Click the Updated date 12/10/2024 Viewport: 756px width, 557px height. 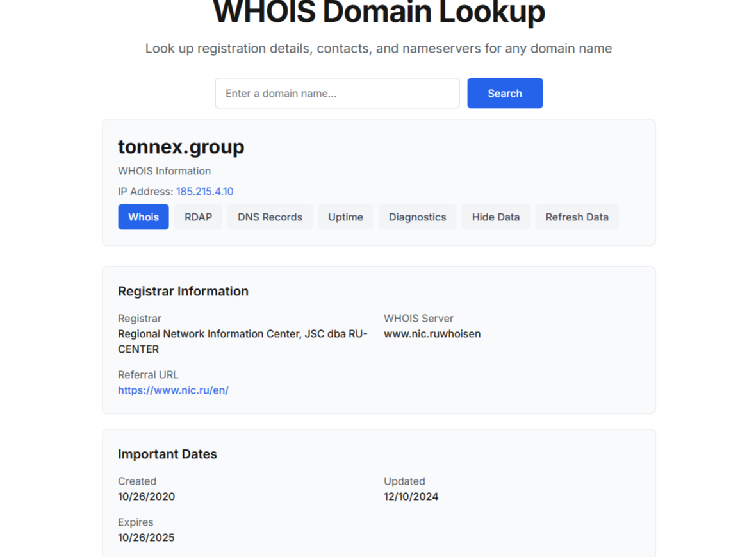411,496
